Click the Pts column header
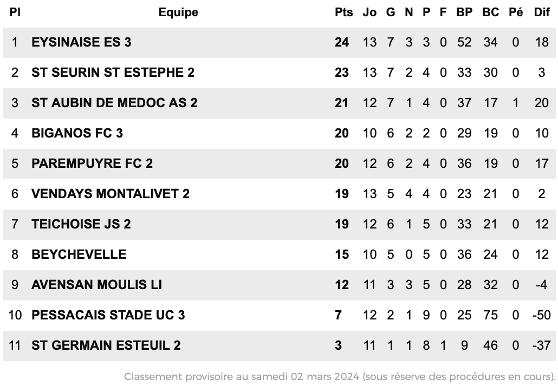The width and height of the screenshot is (558, 392). click(x=343, y=12)
